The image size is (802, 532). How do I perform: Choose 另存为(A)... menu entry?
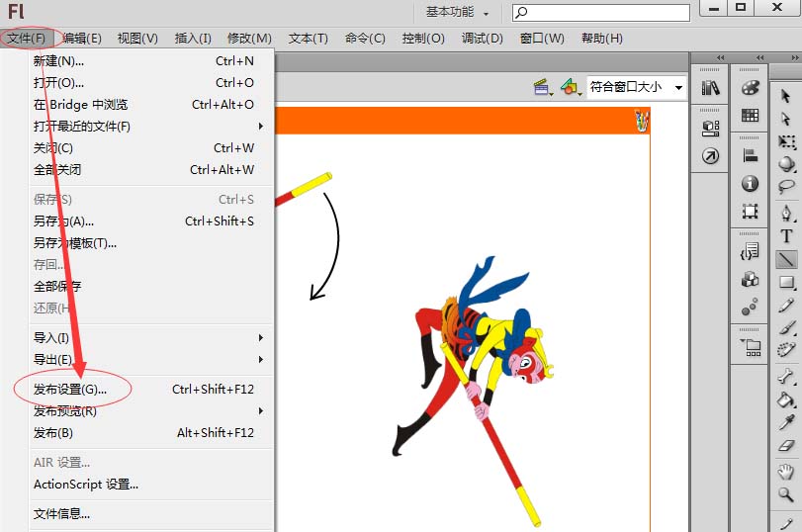pyautogui.click(x=152, y=222)
